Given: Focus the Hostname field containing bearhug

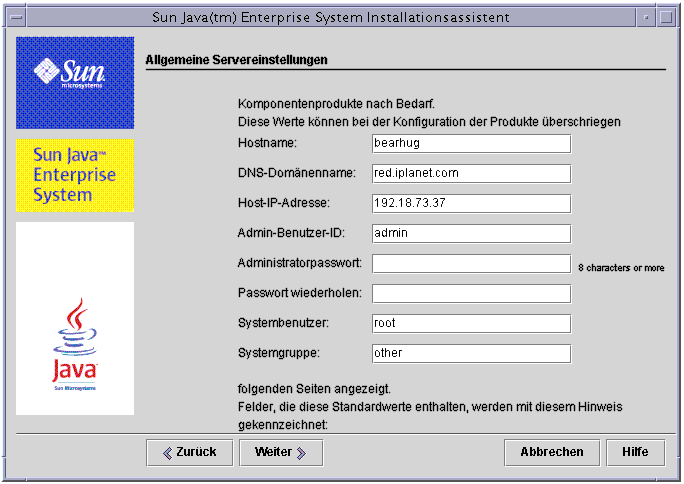Looking at the screenshot, I should (x=471, y=143).
